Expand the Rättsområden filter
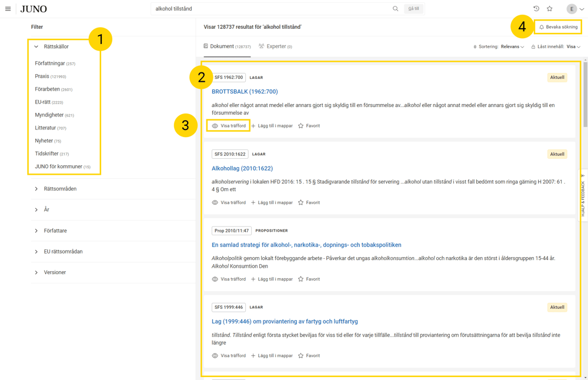588x380 pixels. (x=55, y=189)
